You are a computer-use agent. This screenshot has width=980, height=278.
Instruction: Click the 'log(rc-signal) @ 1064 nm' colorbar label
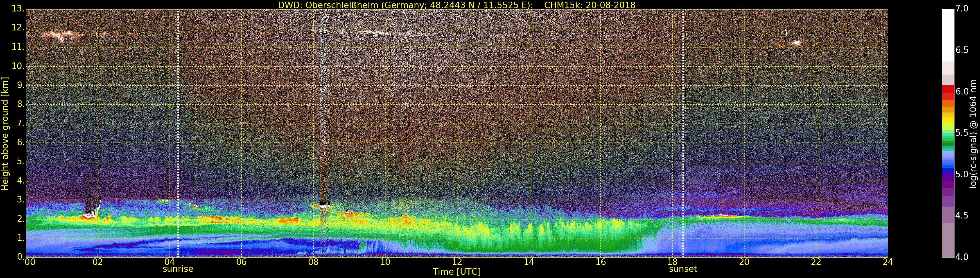(x=973, y=133)
